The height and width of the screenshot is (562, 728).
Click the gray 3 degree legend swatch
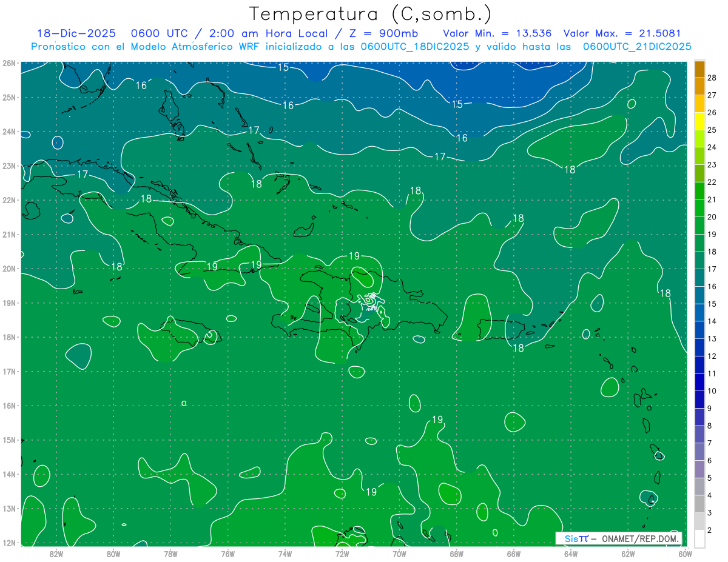click(x=699, y=504)
